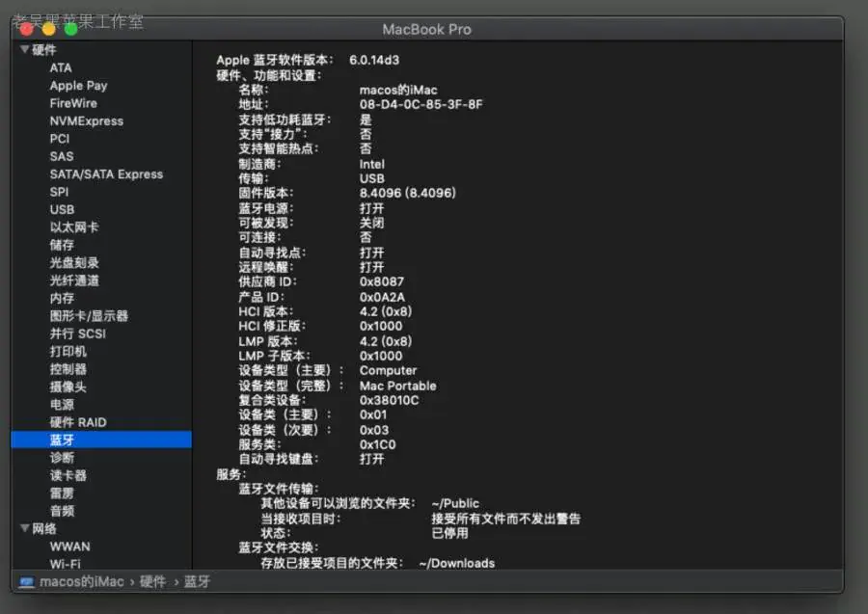
Task: Click address value 08-D4-0C-85-3F-8F
Action: [420, 104]
